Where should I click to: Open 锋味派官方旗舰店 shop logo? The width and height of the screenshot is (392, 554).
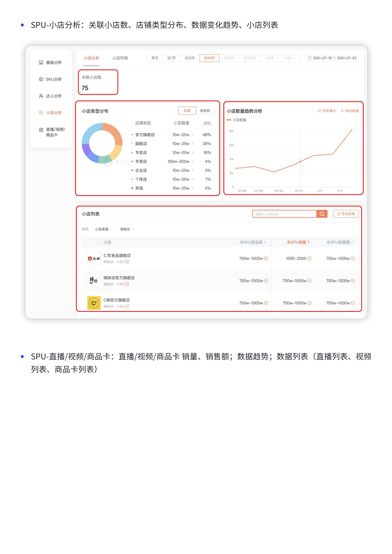pyautogui.click(x=94, y=281)
